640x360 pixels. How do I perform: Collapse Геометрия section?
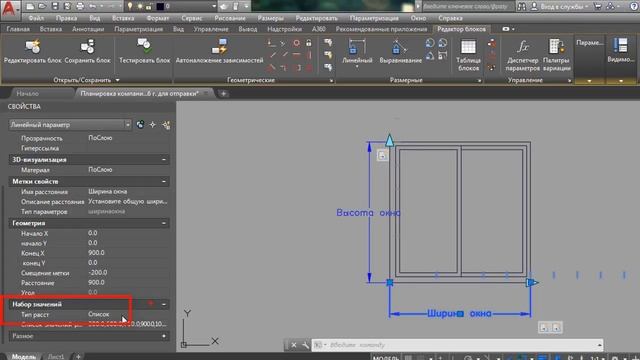(164, 223)
